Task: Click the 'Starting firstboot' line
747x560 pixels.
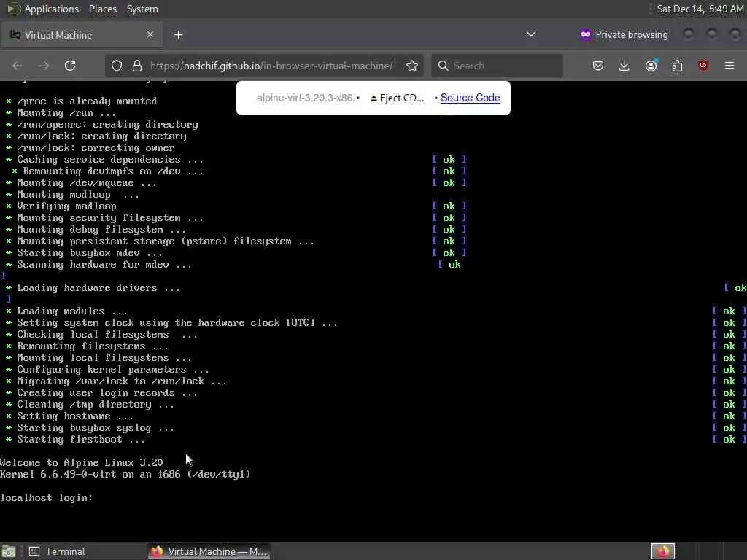Action: pyautogui.click(x=75, y=440)
